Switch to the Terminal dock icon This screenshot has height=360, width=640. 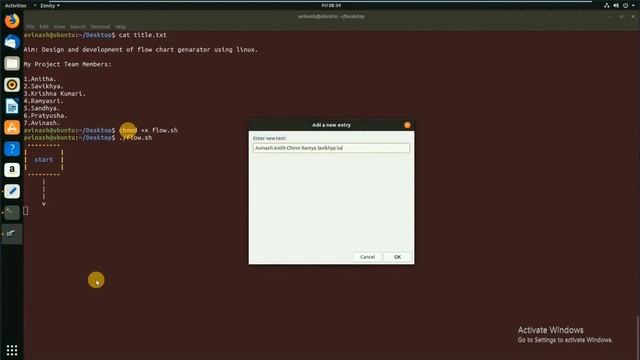pos(12,212)
